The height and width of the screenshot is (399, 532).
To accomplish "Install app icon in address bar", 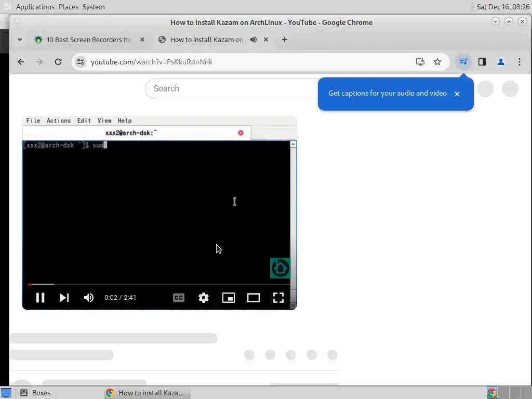I will point(420,62).
